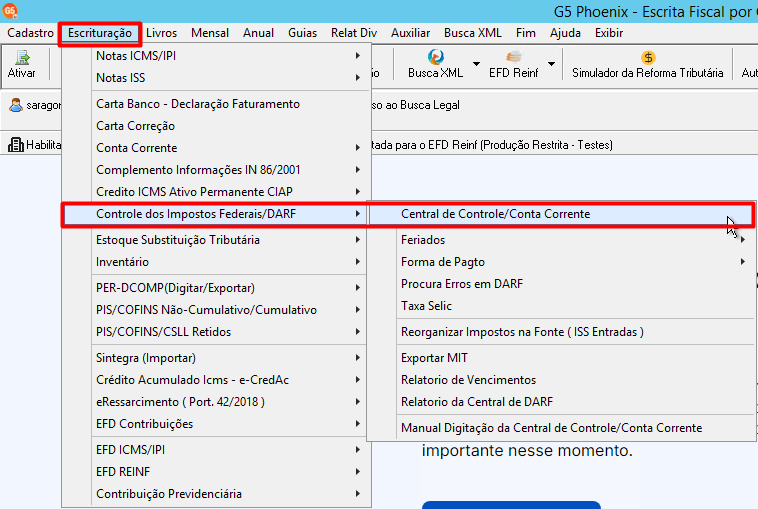Open the Exibir menu
Viewport: 758px width, 509px height.
[x=609, y=33]
